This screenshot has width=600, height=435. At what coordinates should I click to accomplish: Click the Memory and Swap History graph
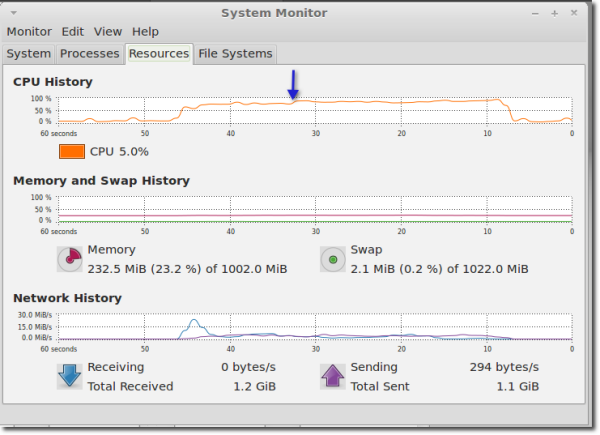315,209
